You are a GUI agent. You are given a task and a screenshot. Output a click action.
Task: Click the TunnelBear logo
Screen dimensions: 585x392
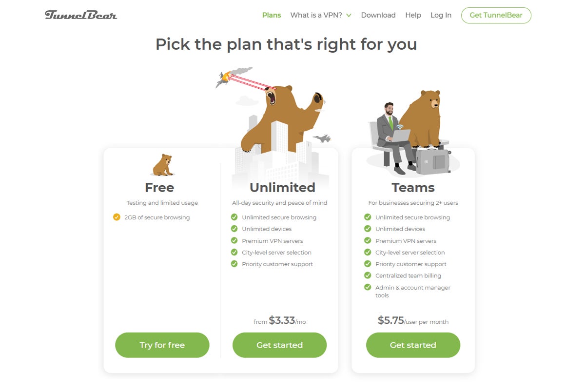[81, 15]
